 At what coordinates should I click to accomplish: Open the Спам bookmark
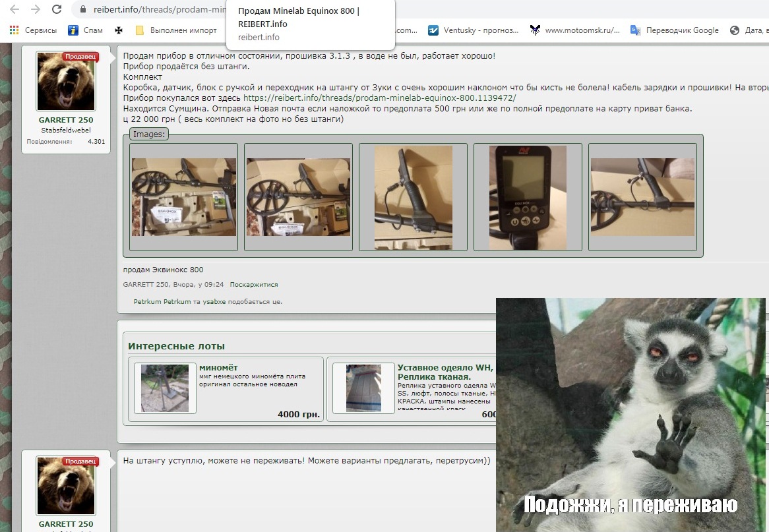click(x=85, y=30)
